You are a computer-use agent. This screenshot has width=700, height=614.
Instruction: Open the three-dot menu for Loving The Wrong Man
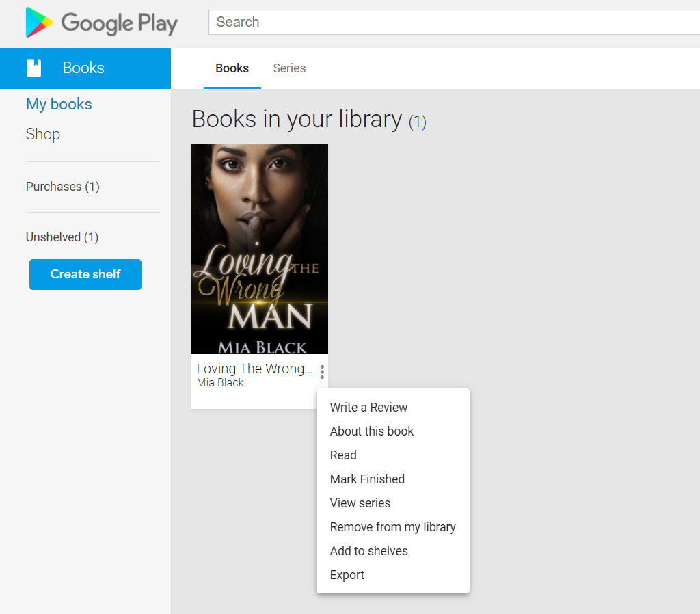tap(322, 371)
